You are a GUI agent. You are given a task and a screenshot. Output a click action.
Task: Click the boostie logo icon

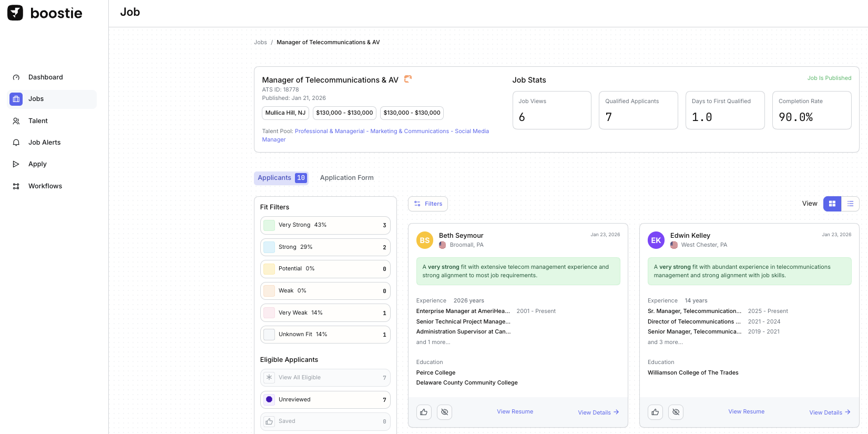pos(15,13)
